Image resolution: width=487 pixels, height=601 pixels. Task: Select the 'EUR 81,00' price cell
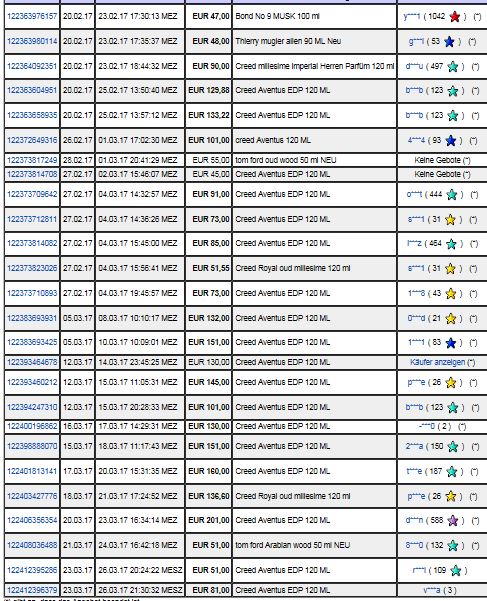(x=211, y=590)
